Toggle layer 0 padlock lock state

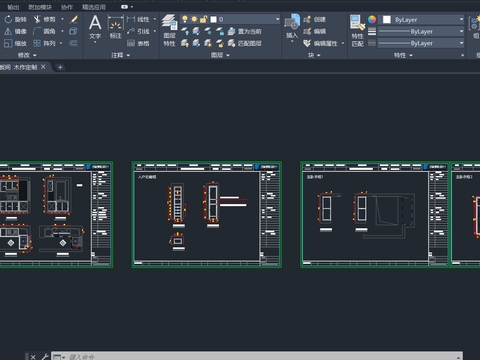[x=203, y=19]
